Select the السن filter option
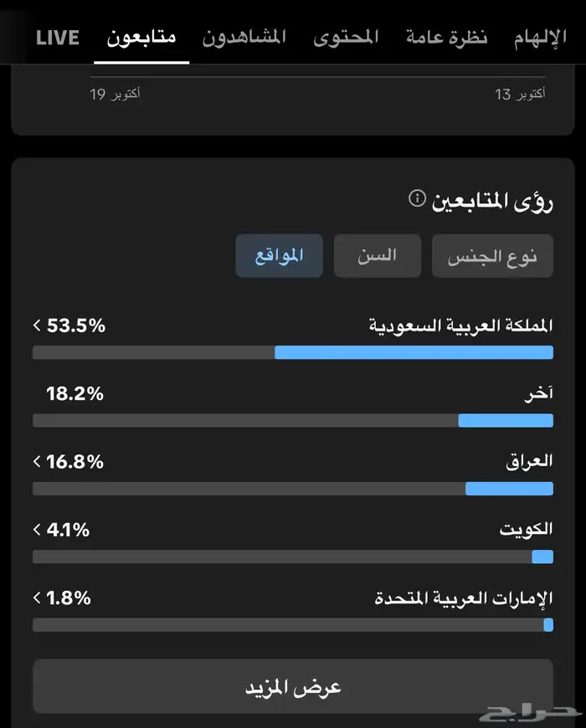586x728 pixels. [x=377, y=256]
